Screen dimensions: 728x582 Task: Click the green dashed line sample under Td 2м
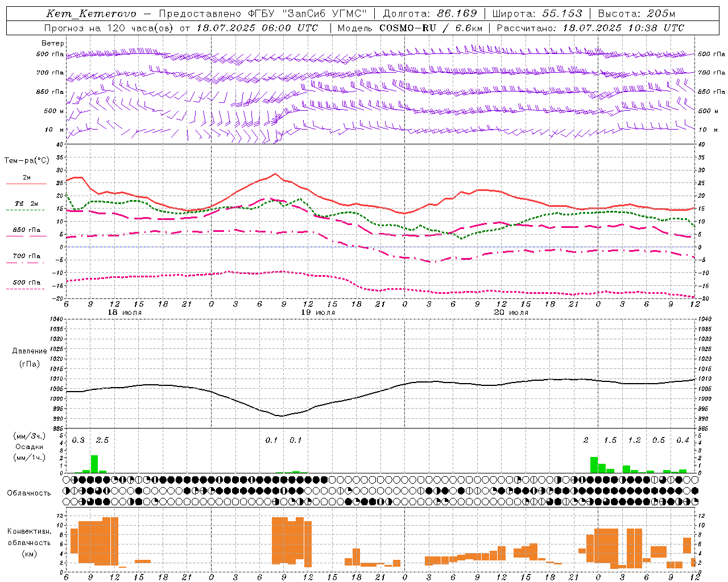click(25, 210)
